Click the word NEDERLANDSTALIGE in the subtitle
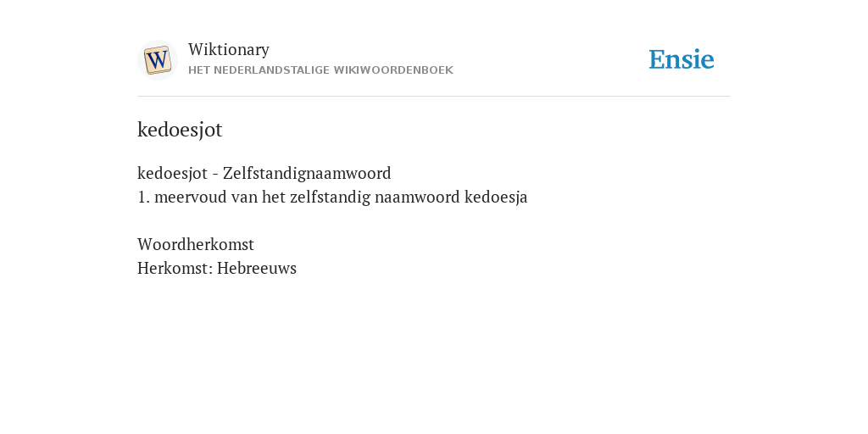 click(x=271, y=70)
